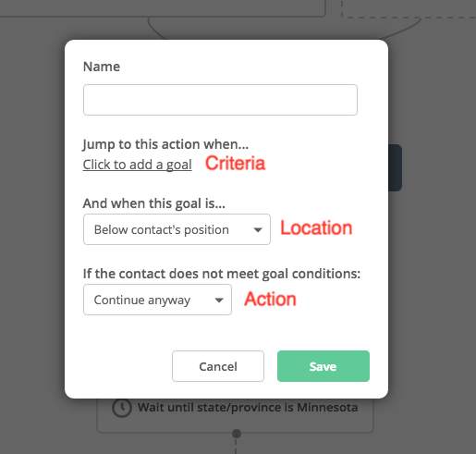Image resolution: width=476 pixels, height=454 pixels.
Task: Cancel the goal dialog
Action: (218, 366)
